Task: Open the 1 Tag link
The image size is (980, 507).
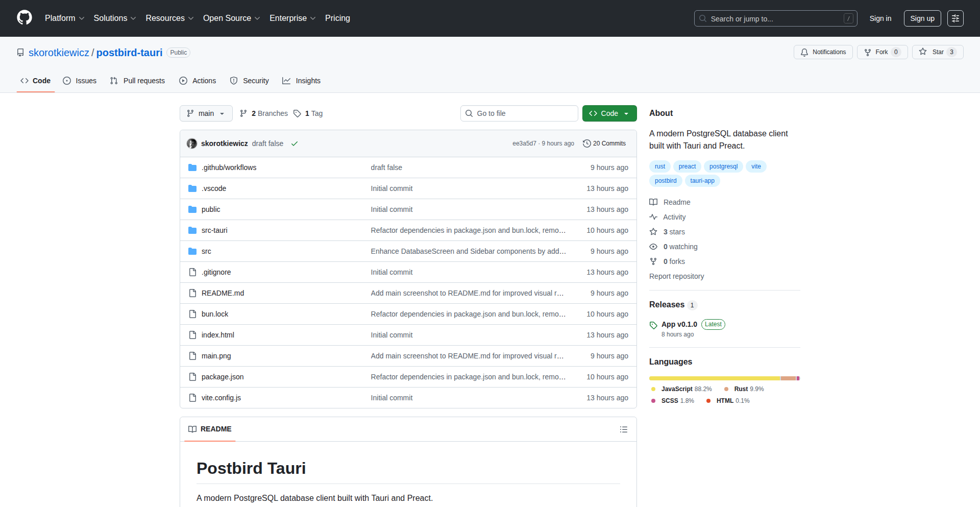Action: coord(308,113)
